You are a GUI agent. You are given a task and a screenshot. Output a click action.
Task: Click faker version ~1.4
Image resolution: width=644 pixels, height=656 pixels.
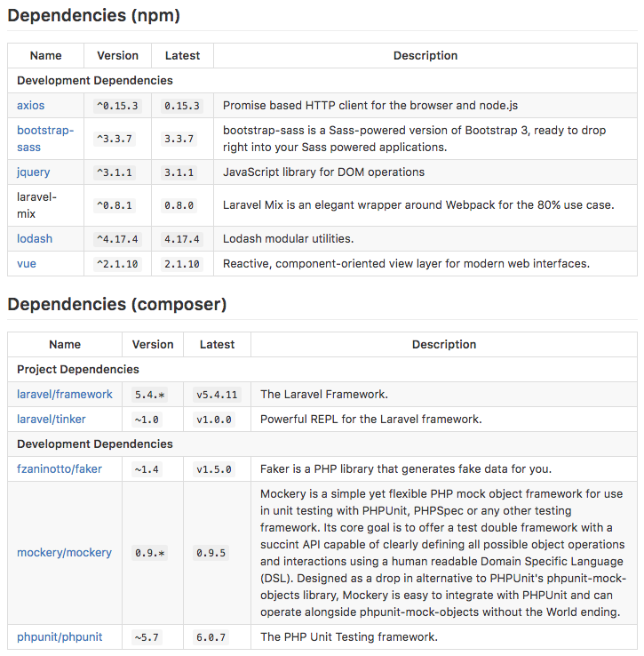(x=147, y=469)
